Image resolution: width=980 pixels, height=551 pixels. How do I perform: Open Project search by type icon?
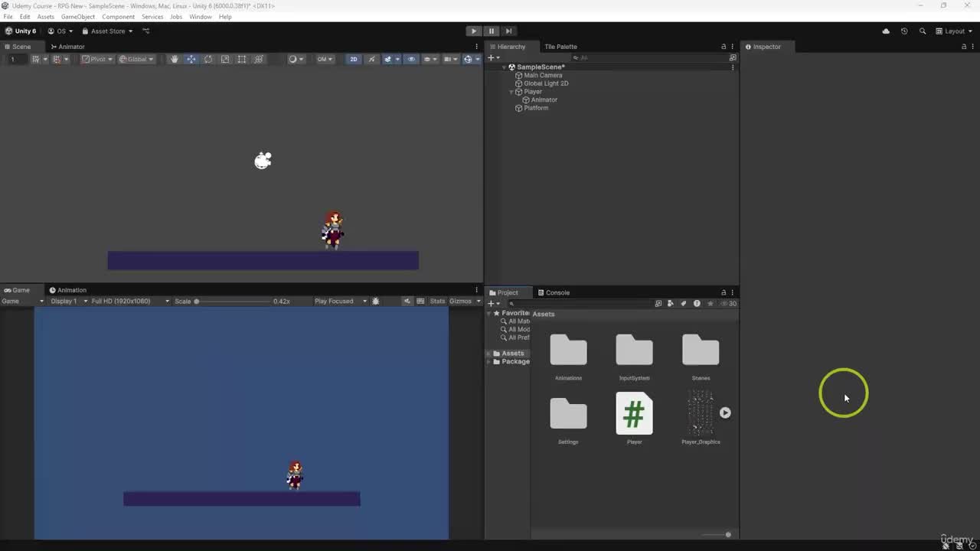coord(671,304)
